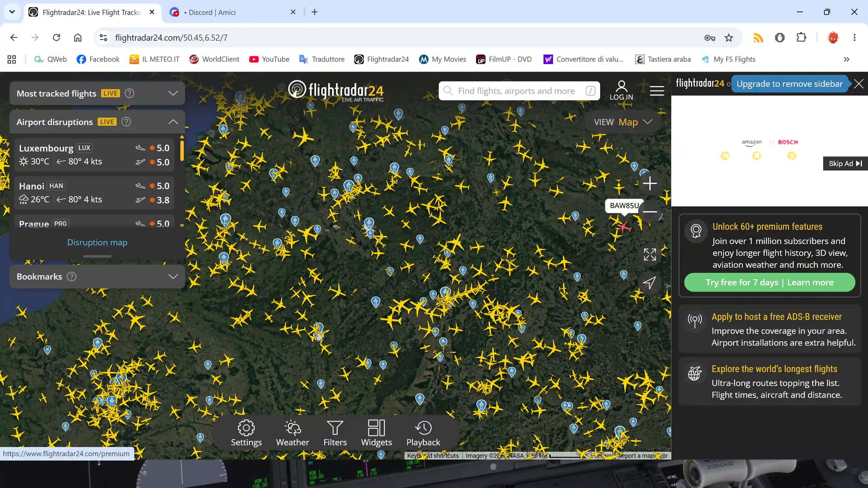Open Apply to host ADS-B receiver

click(769, 329)
